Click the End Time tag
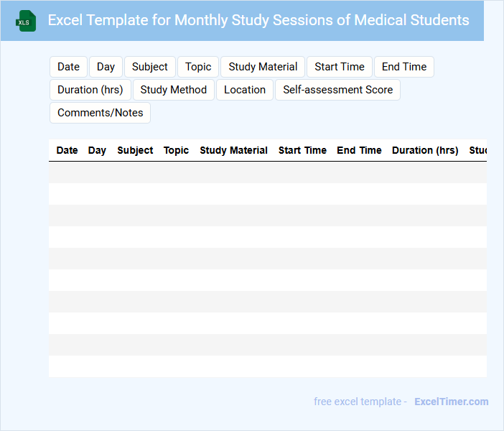The height and width of the screenshot is (431, 504). coord(403,67)
